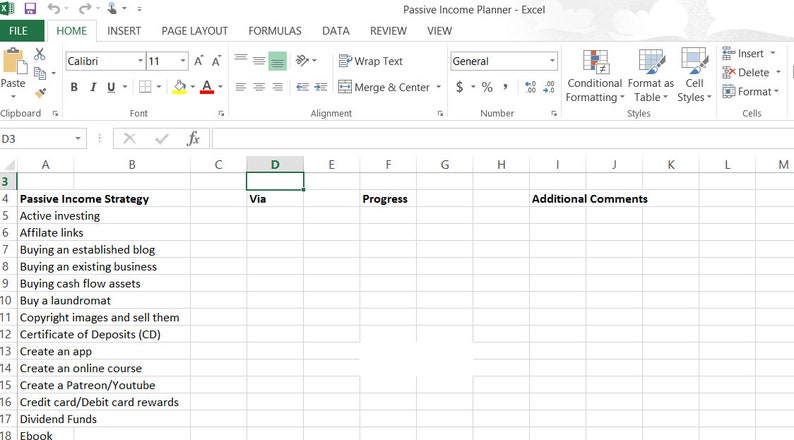This screenshot has width=794, height=440.
Task: Open the font size dropdown
Action: [x=182, y=61]
